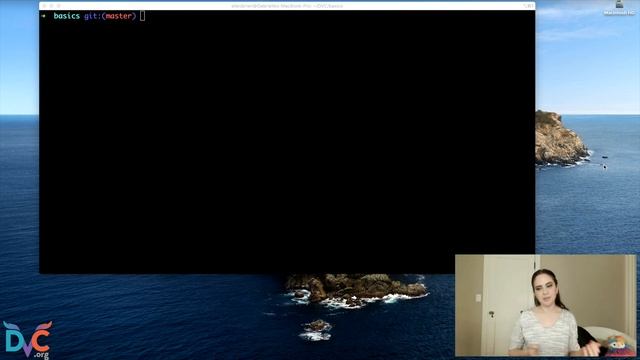640x360 pixels.
Task: Click the presenter webcam video overlay
Action: tap(545, 305)
